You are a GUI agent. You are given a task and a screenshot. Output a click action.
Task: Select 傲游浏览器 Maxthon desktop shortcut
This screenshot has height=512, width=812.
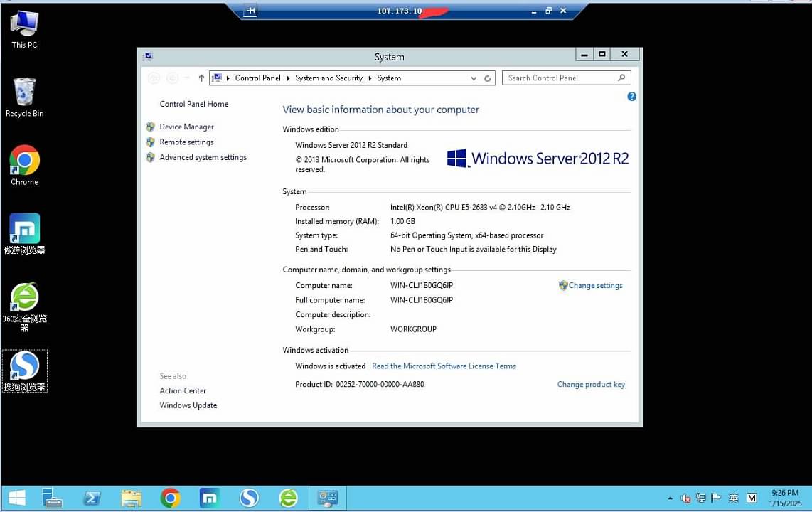click(24, 234)
